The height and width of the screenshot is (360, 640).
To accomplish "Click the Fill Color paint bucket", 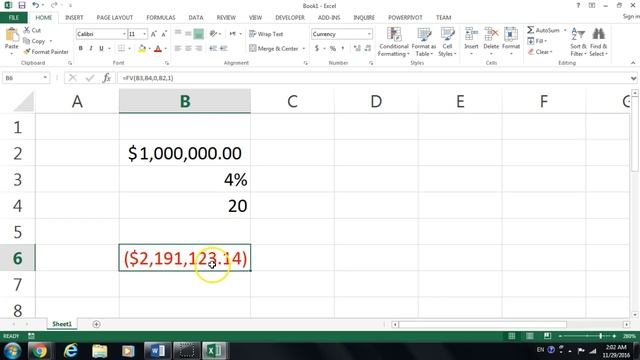I will pyautogui.click(x=142, y=49).
